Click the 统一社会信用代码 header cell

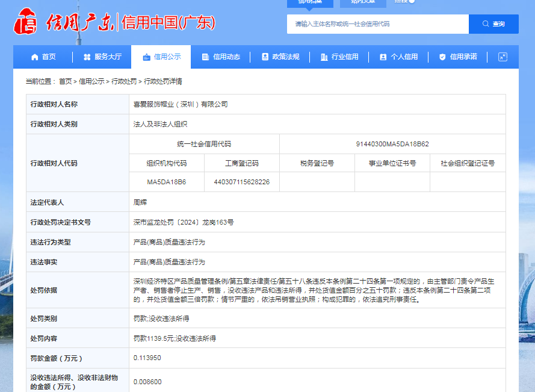click(x=204, y=144)
